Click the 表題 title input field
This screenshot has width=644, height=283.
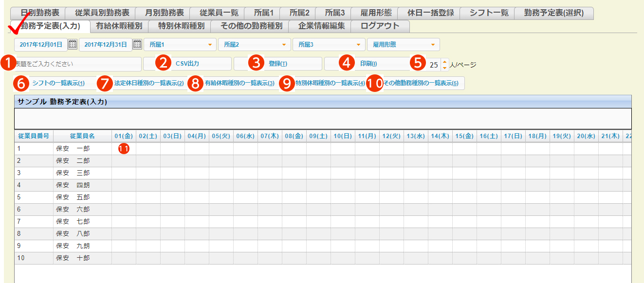click(x=78, y=64)
